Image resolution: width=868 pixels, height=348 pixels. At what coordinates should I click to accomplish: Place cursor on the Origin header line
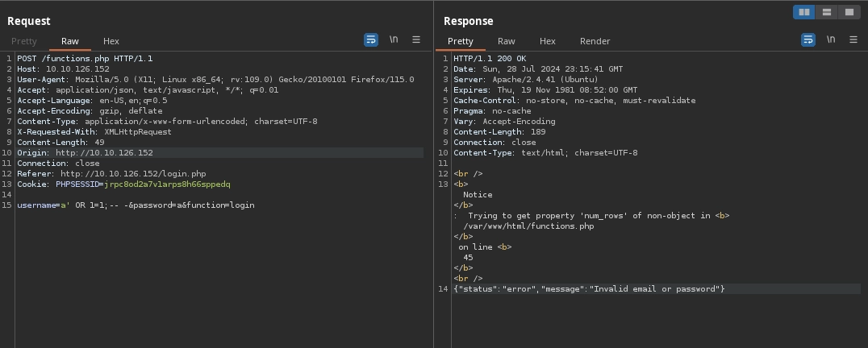(x=85, y=153)
